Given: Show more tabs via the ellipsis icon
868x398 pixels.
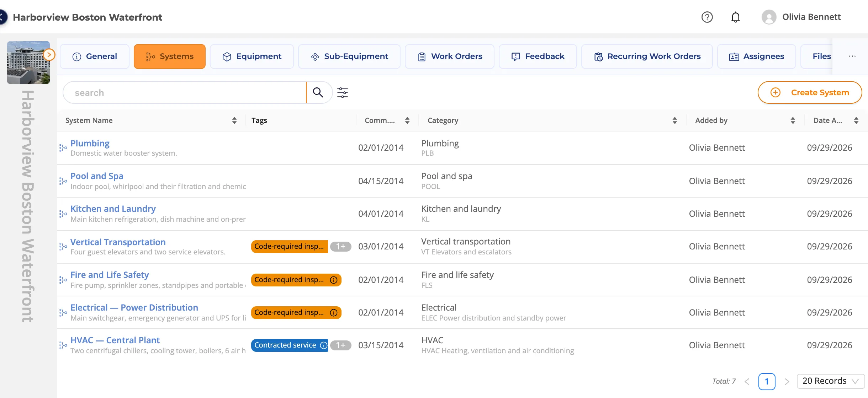Looking at the screenshot, I should [x=852, y=56].
